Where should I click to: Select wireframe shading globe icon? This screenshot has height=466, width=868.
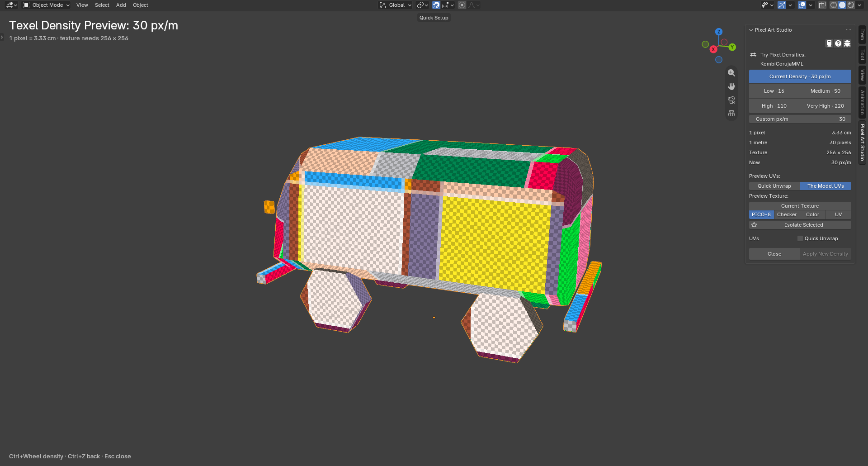(x=834, y=5)
